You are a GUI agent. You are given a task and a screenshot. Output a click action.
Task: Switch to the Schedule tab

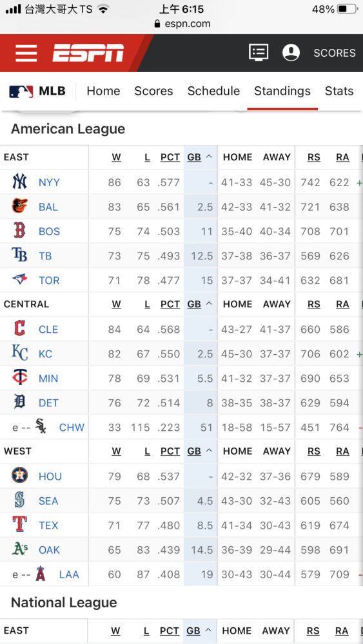coord(213,91)
